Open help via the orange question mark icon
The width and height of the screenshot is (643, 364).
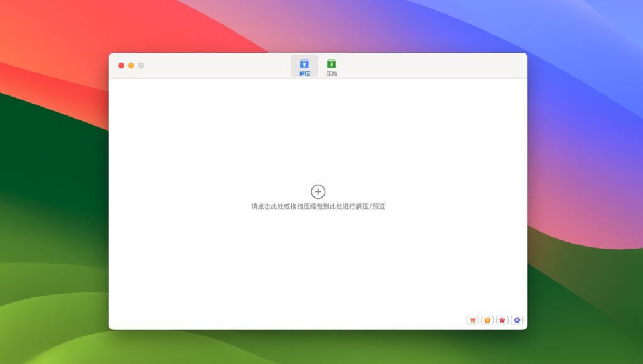[x=487, y=319]
